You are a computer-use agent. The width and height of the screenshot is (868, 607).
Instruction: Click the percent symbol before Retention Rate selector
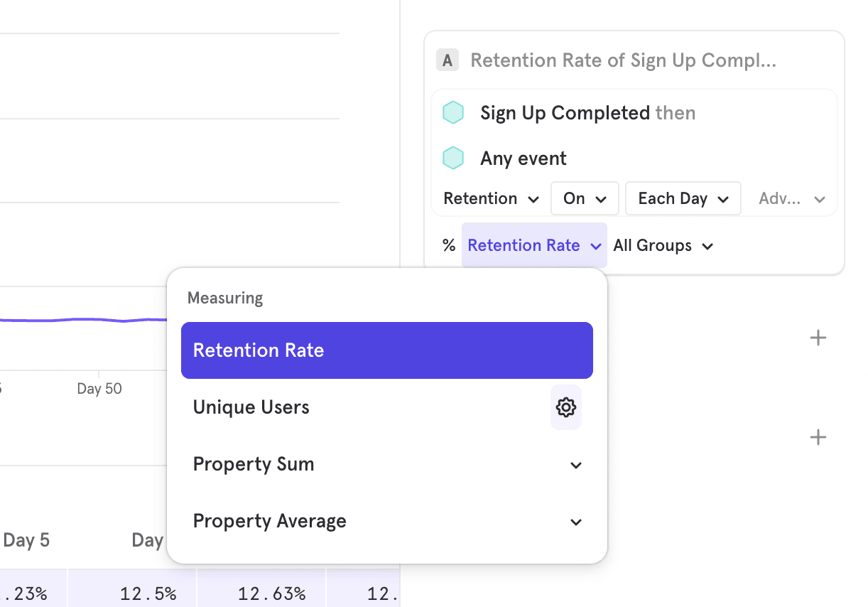(448, 246)
